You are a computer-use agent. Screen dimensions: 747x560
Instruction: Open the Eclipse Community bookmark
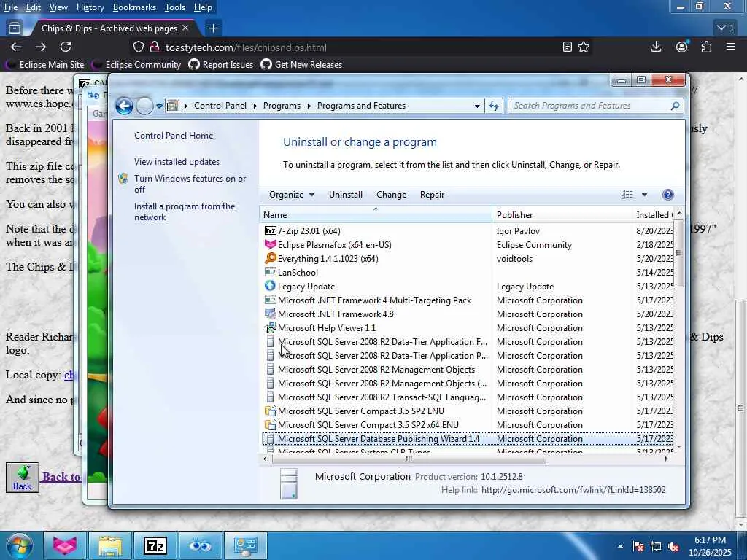tap(136, 65)
